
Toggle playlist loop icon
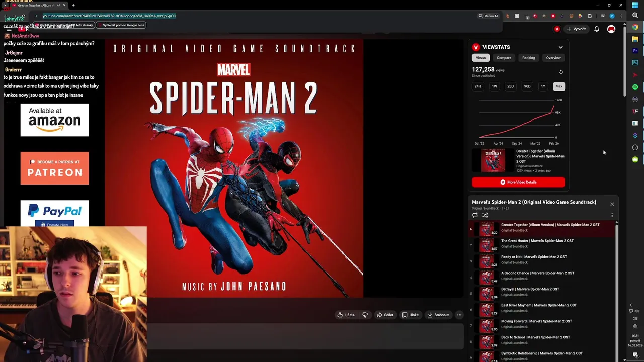[x=475, y=215]
